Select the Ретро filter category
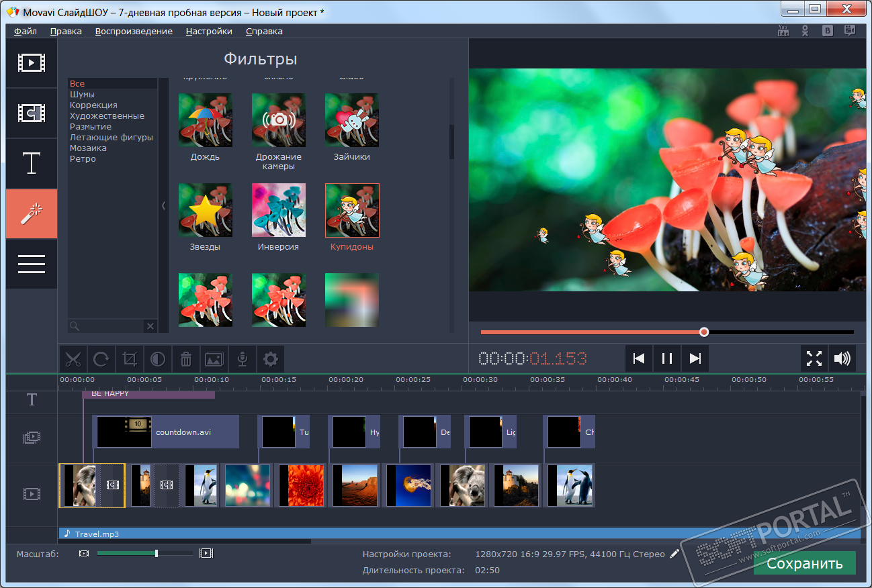Image resolution: width=872 pixels, height=588 pixels. coord(113,159)
